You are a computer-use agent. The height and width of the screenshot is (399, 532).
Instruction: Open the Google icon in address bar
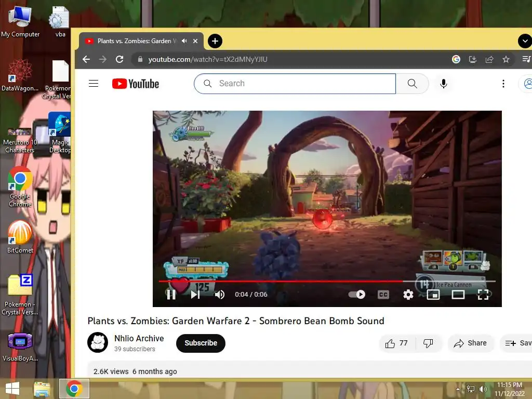pyautogui.click(x=456, y=59)
